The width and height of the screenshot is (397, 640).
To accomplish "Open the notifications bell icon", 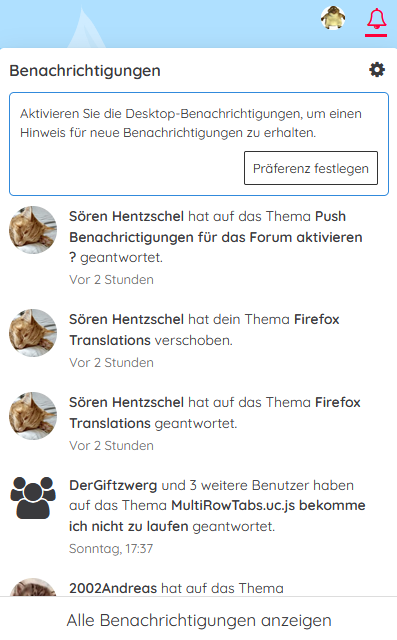I will pyautogui.click(x=376, y=19).
